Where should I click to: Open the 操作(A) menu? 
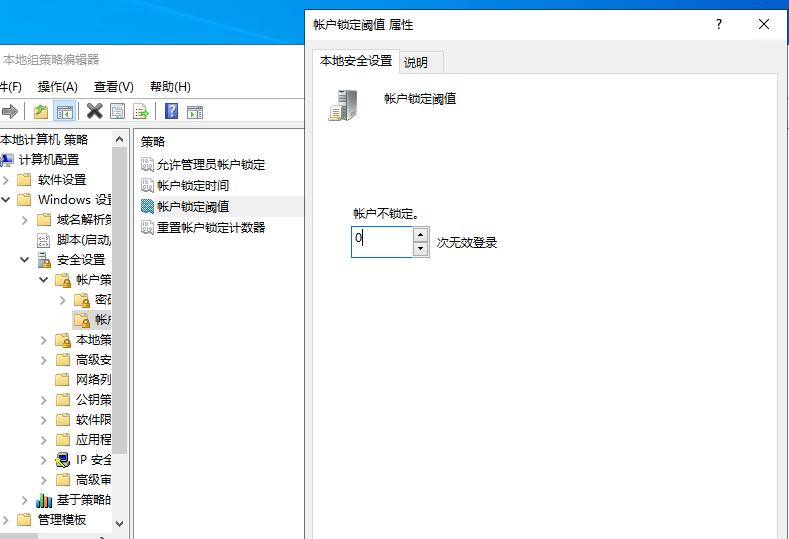pos(57,87)
